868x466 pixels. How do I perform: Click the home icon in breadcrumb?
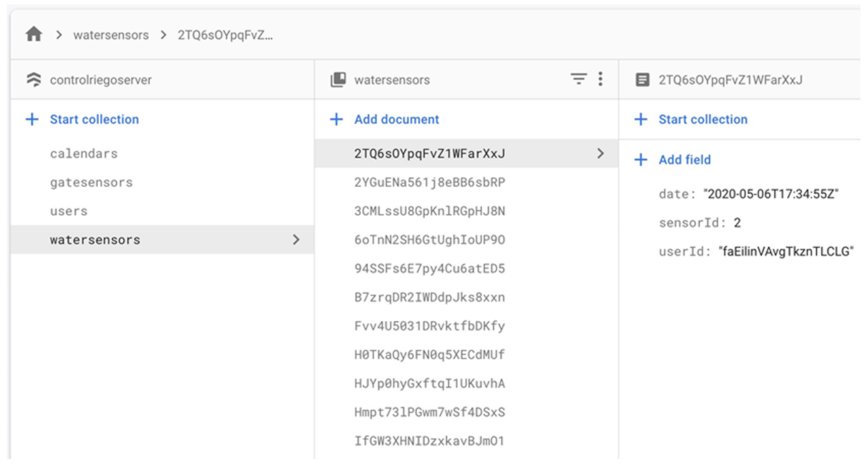point(34,34)
